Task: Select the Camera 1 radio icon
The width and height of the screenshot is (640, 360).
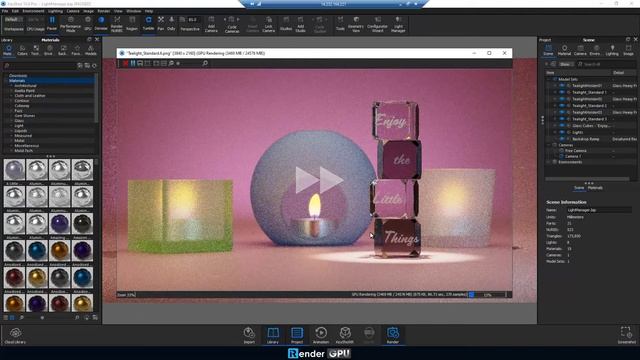Action: tap(561, 156)
